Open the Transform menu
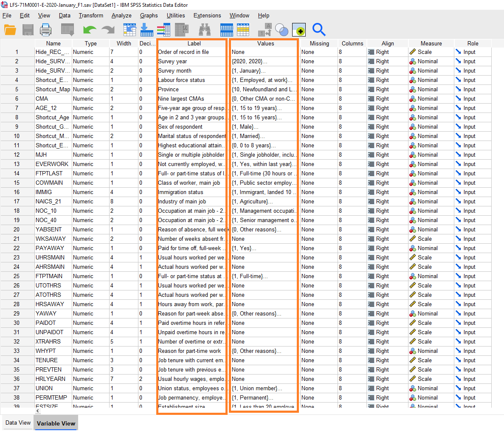This screenshot has height=431, width=504. (91, 15)
